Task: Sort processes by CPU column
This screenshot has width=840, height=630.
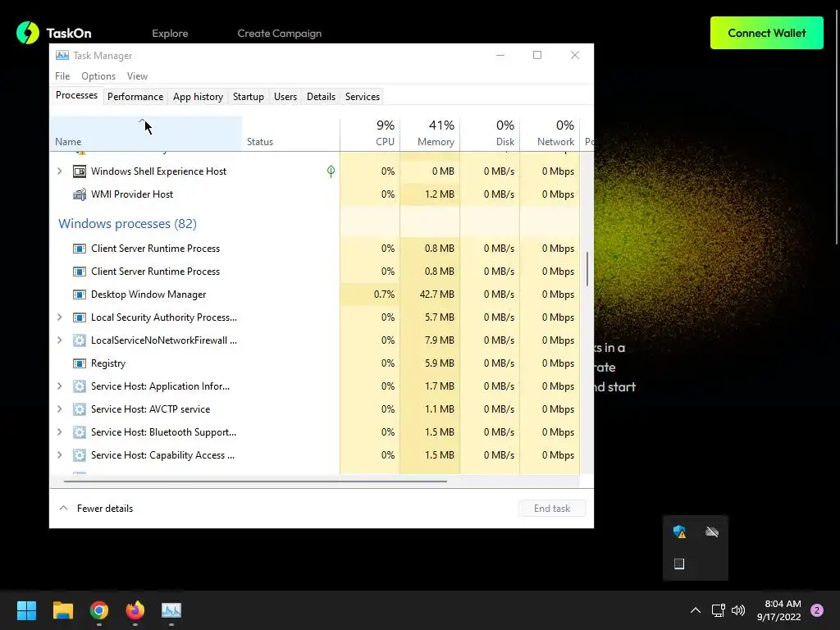Action: point(370,134)
